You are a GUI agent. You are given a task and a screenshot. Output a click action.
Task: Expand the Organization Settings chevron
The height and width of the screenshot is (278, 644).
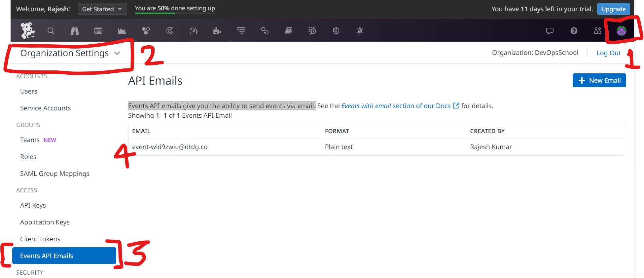pos(117,53)
